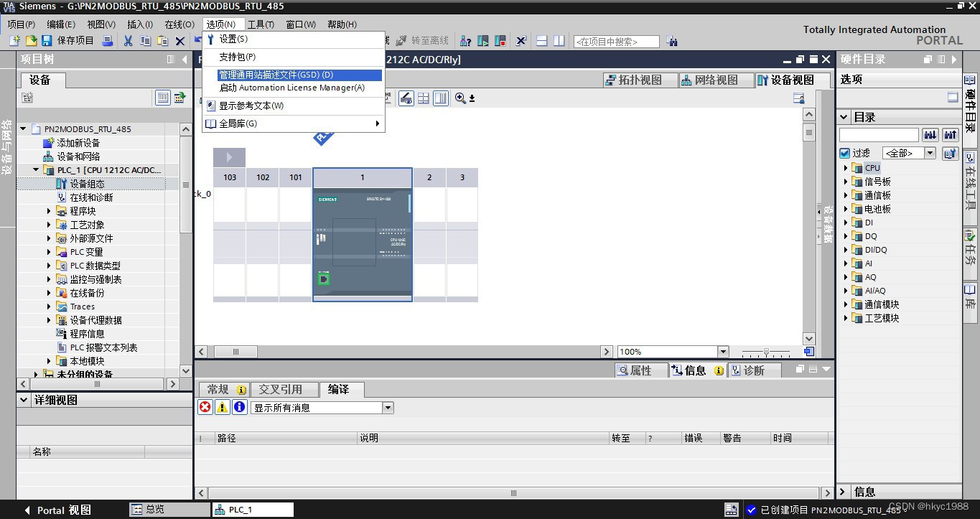Expand the CPU catalog folder
The image size is (980, 519).
tap(846, 168)
